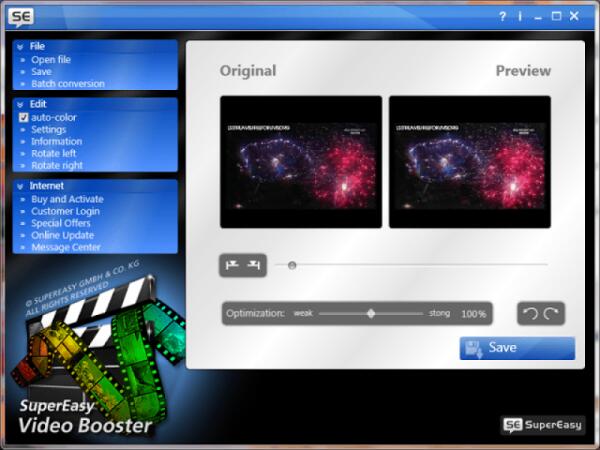Click the rotate left arrow icon

click(531, 313)
